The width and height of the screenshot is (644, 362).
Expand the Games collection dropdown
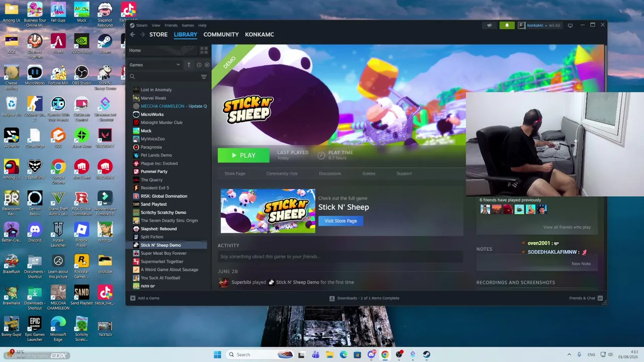tap(155, 65)
